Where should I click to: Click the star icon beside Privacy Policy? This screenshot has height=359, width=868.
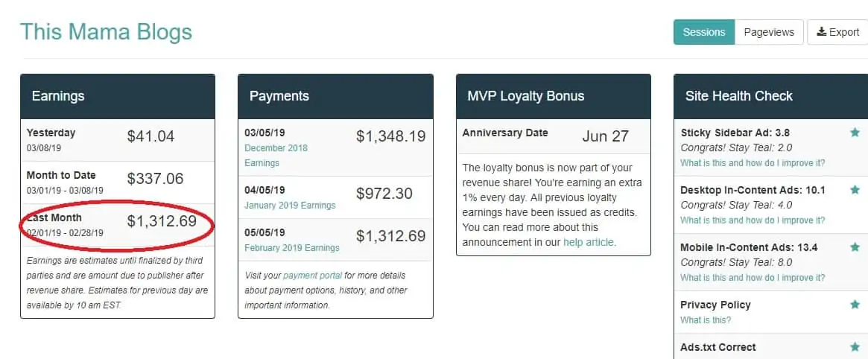[x=855, y=304]
